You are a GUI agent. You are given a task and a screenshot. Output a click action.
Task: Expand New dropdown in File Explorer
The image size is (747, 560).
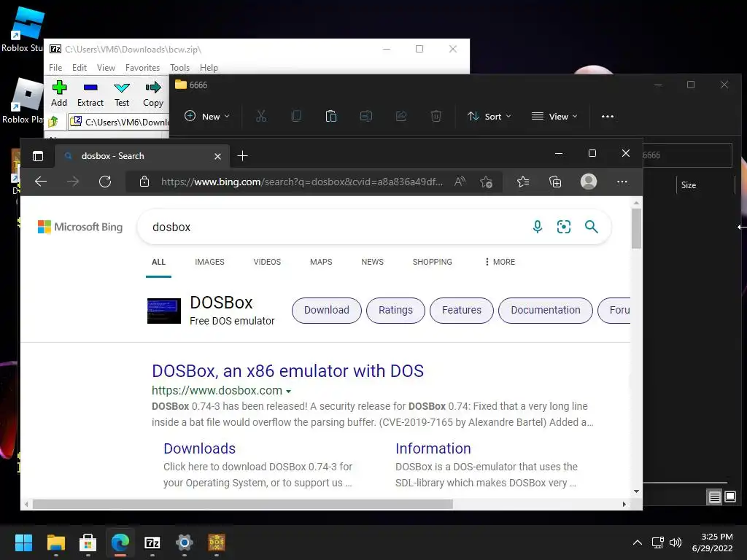207,116
